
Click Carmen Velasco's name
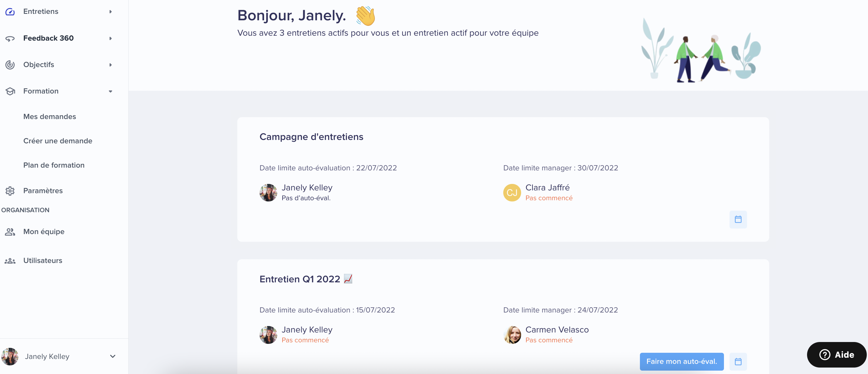557,330
